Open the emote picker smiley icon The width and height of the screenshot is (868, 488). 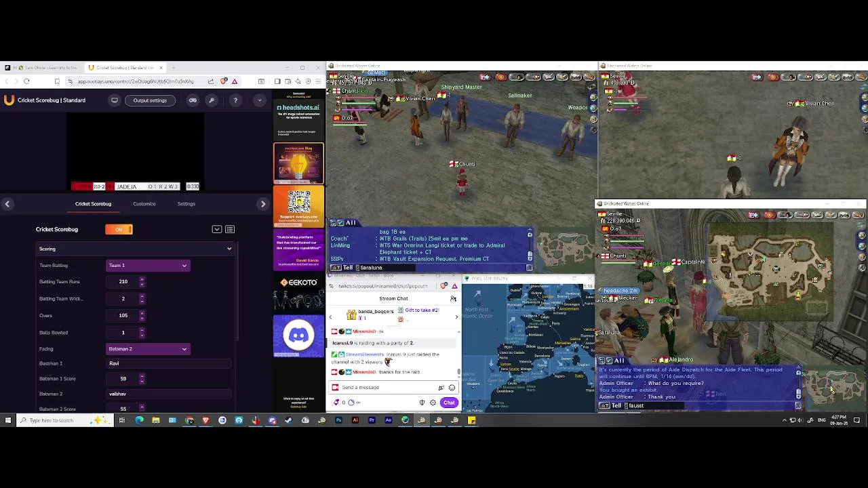click(x=452, y=388)
